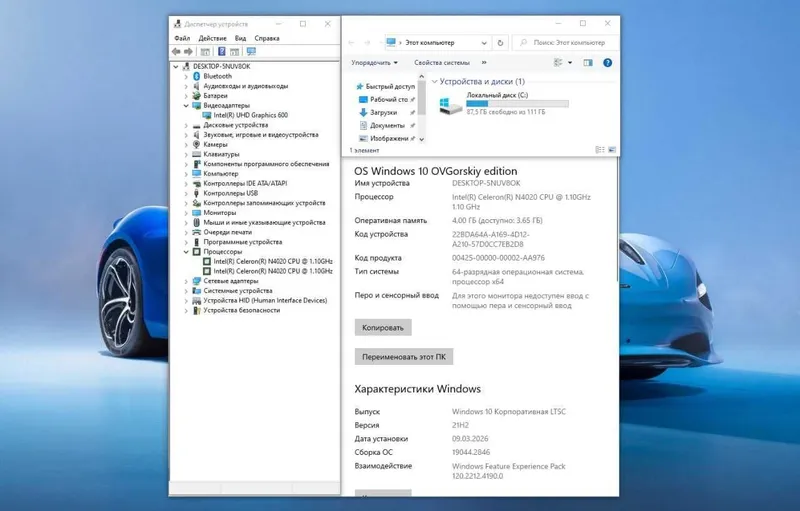Collapse the Устройства и диски group

pyautogui.click(x=434, y=82)
